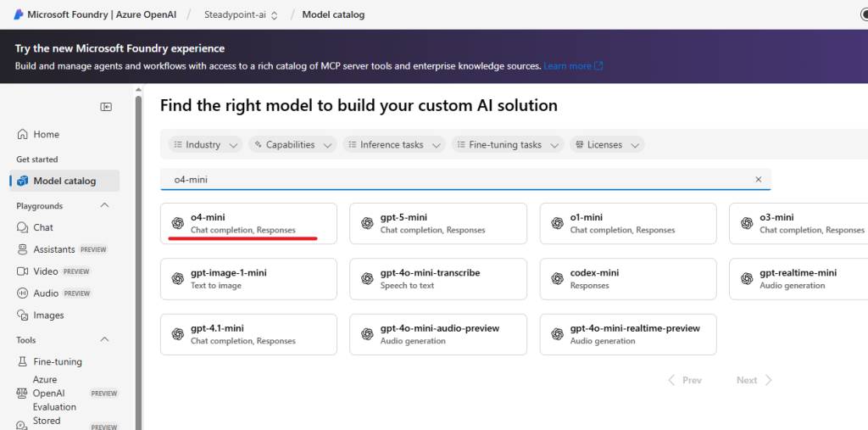
Task: Click the Home icon in sidebar
Action: tap(23, 134)
